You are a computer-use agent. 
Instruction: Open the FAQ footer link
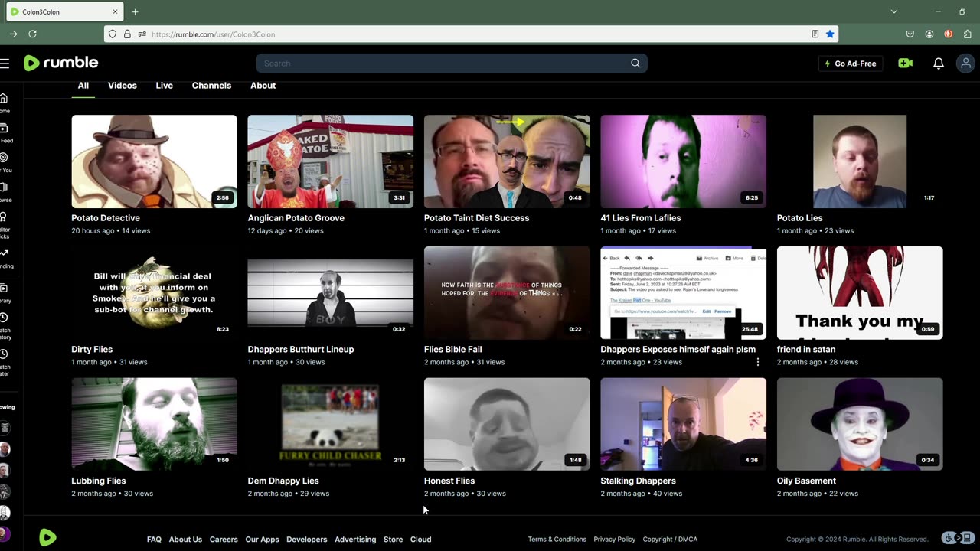click(154, 540)
